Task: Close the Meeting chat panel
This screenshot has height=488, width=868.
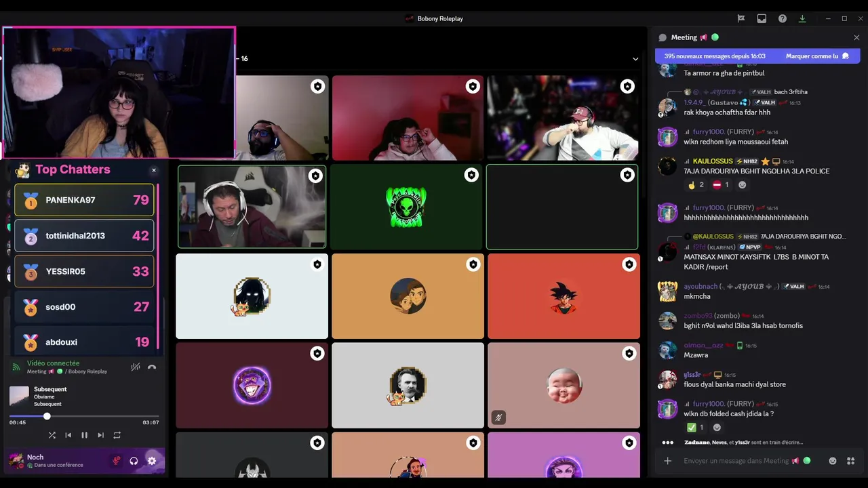Action: [x=856, y=37]
